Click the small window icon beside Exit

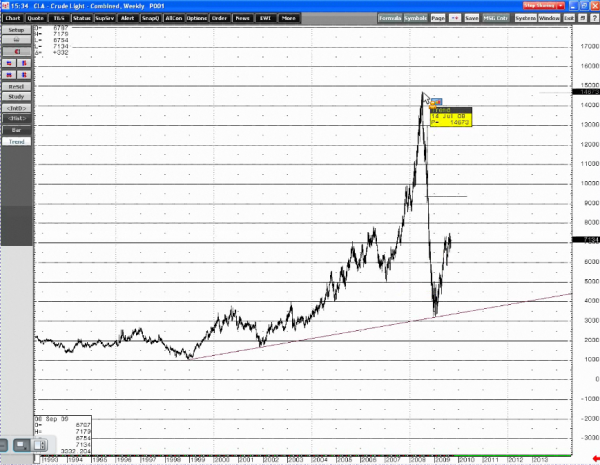pos(582,18)
